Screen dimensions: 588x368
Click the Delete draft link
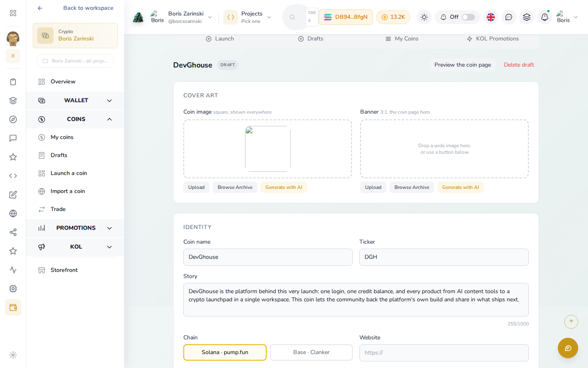coord(519,65)
